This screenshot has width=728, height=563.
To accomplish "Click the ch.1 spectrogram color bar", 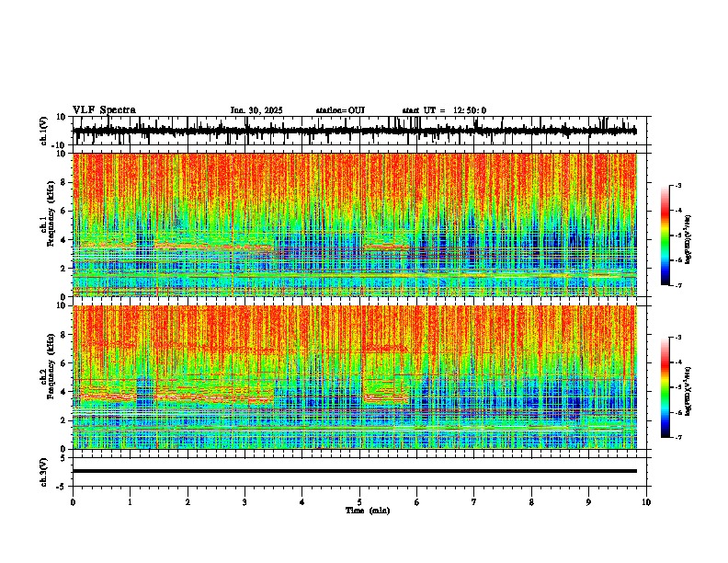I will pos(665,236).
